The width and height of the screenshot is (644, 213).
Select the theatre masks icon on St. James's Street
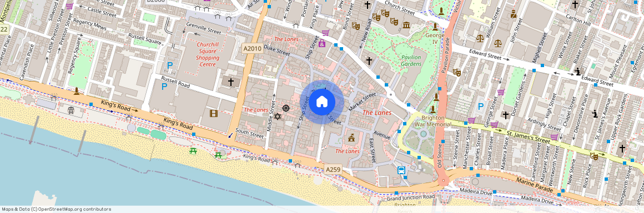(x=594, y=156)
